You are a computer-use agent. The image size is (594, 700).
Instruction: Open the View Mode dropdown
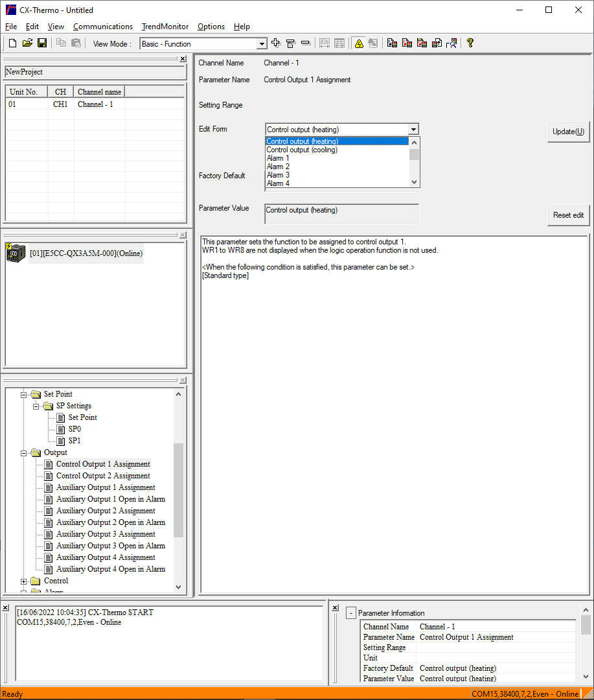(262, 44)
